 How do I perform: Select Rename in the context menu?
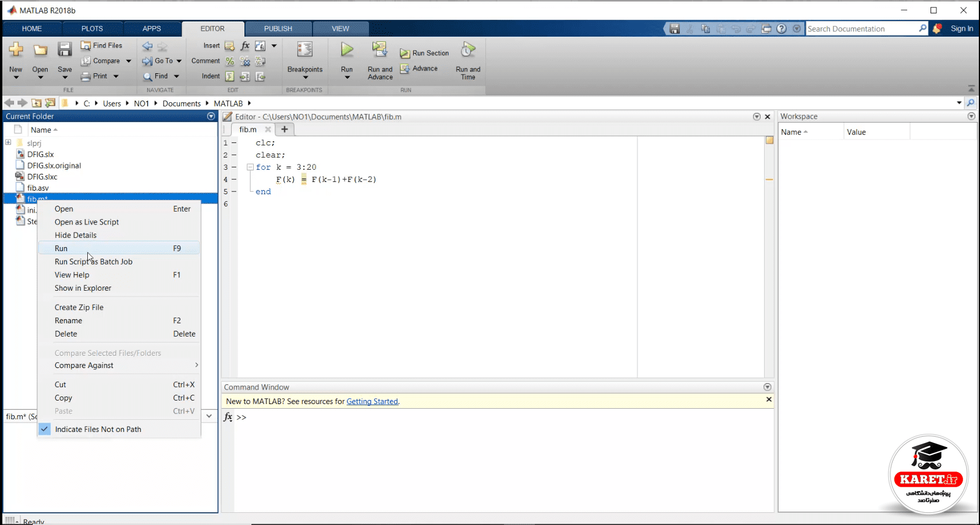119,320
